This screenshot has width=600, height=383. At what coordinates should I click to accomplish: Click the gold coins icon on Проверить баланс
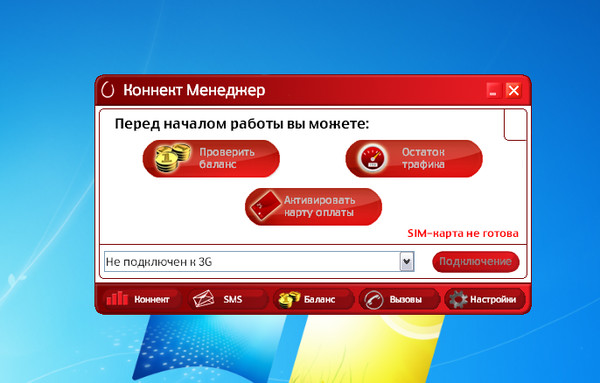(173, 157)
